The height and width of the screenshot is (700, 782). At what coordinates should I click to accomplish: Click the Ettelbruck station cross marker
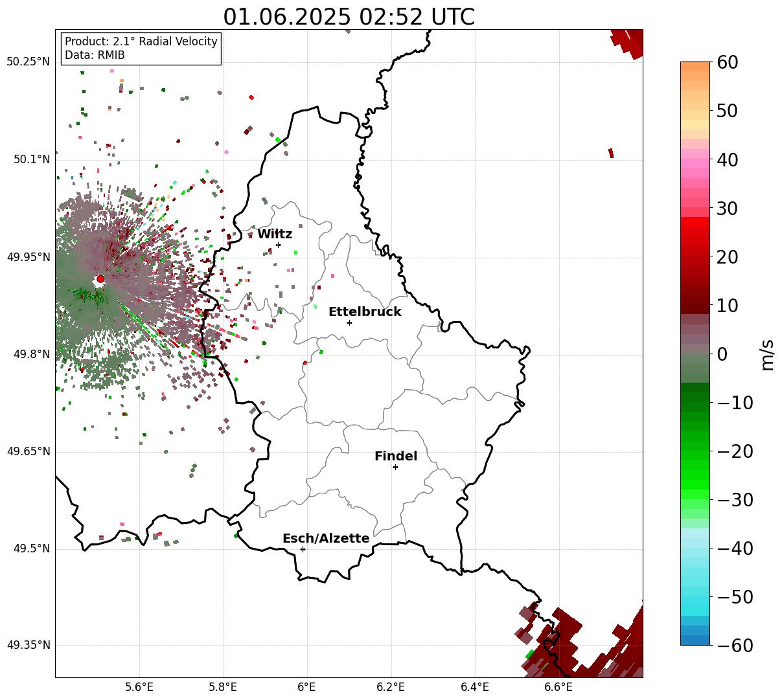click(x=349, y=322)
